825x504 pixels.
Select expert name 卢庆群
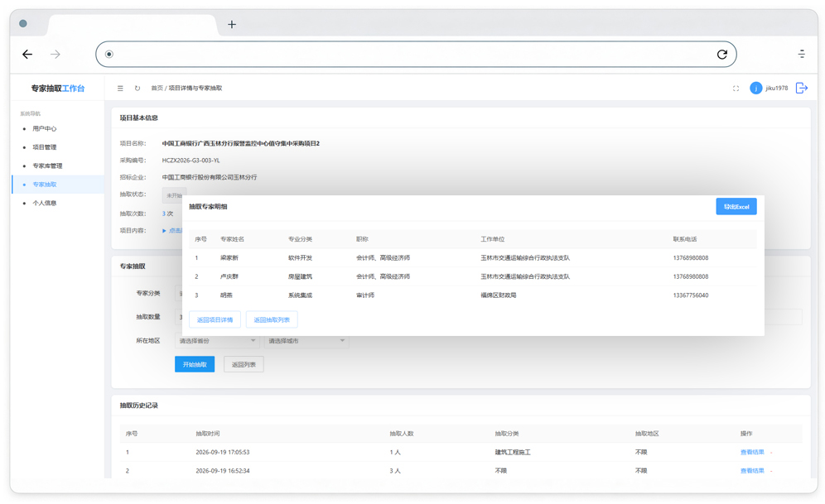pos(229,276)
